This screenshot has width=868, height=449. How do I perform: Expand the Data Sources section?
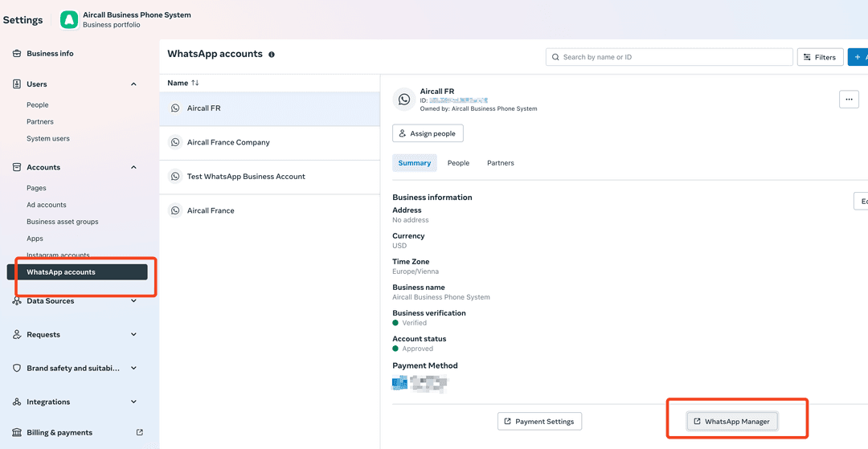tap(133, 301)
